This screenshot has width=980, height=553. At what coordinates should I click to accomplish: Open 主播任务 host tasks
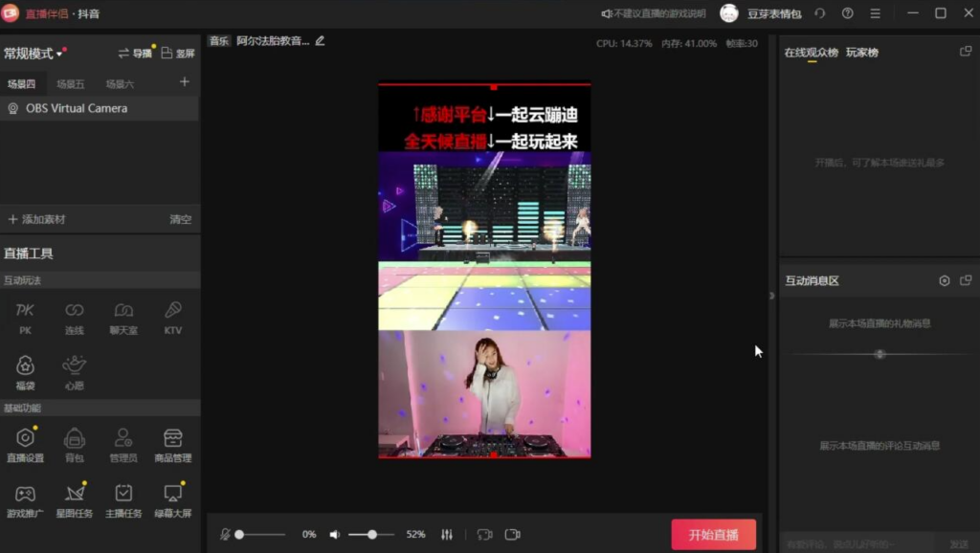pos(123,500)
